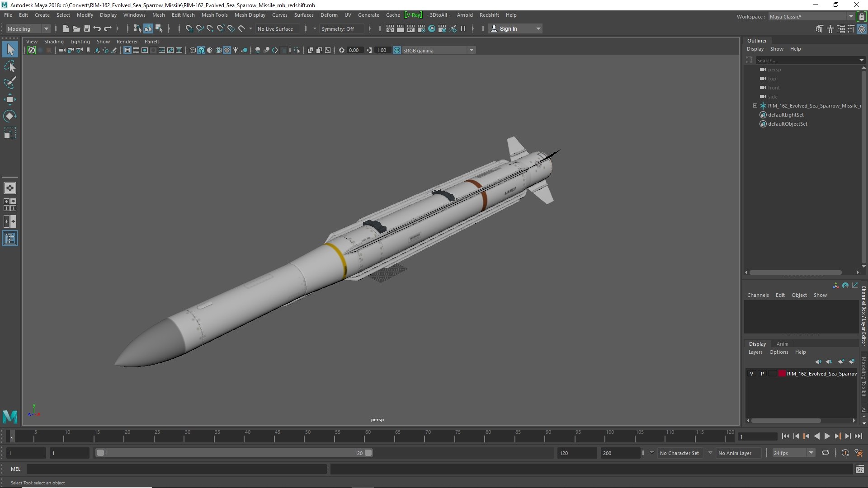This screenshot has width=868, height=488.
Task: Toggle the Outliner layout button
Action: tap(10, 238)
